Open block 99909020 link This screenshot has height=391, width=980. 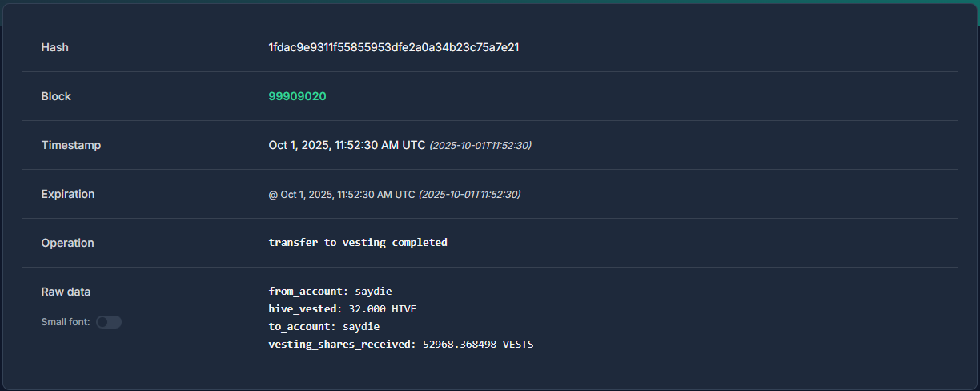coord(297,96)
